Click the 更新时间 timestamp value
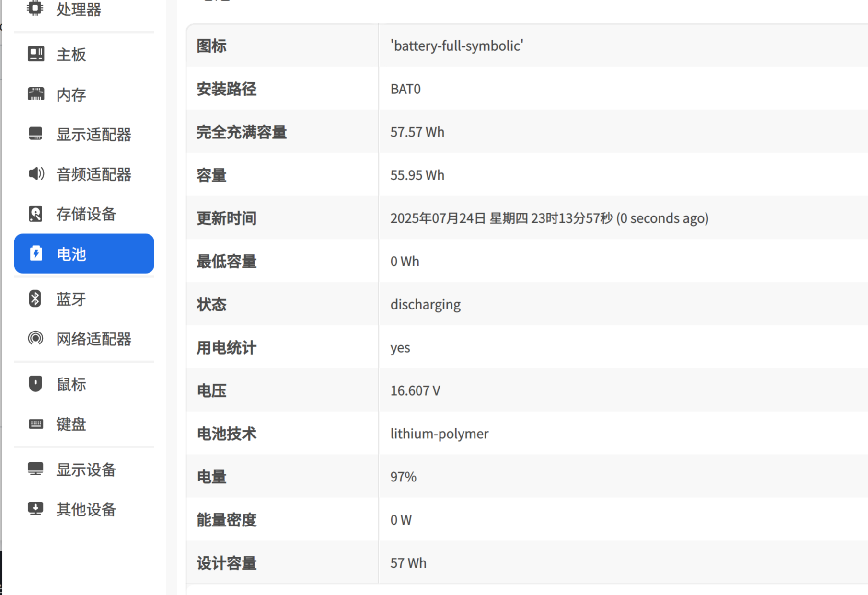Screen dimensions: 868x595 coord(549,218)
